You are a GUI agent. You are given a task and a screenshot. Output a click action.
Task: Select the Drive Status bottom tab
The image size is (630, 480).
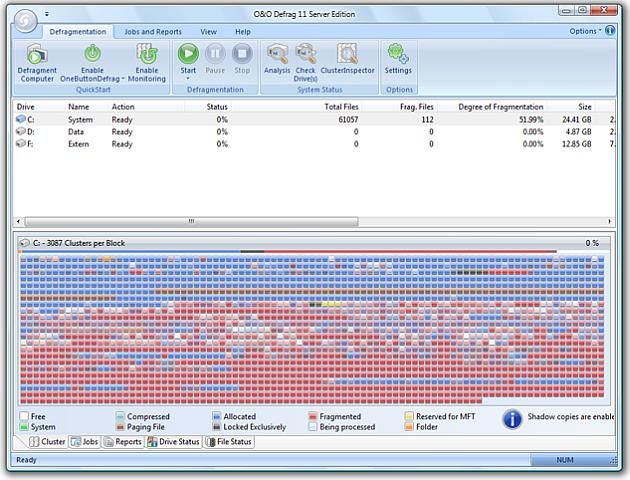tap(173, 442)
